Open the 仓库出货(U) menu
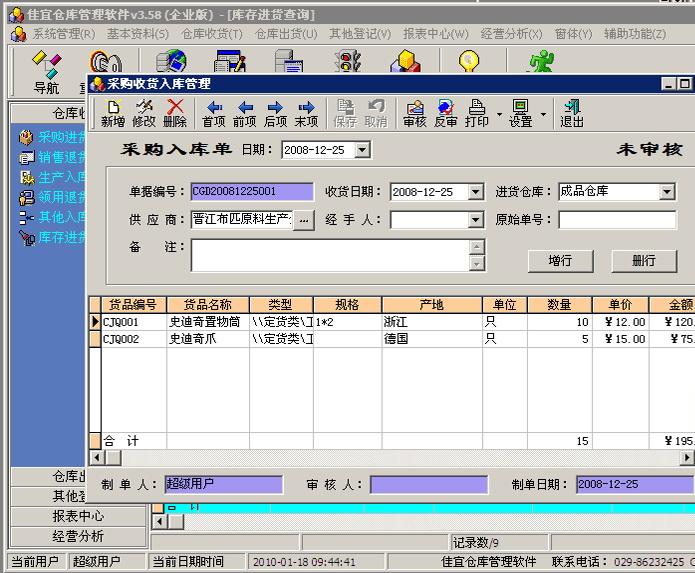The image size is (695, 573). (x=286, y=34)
